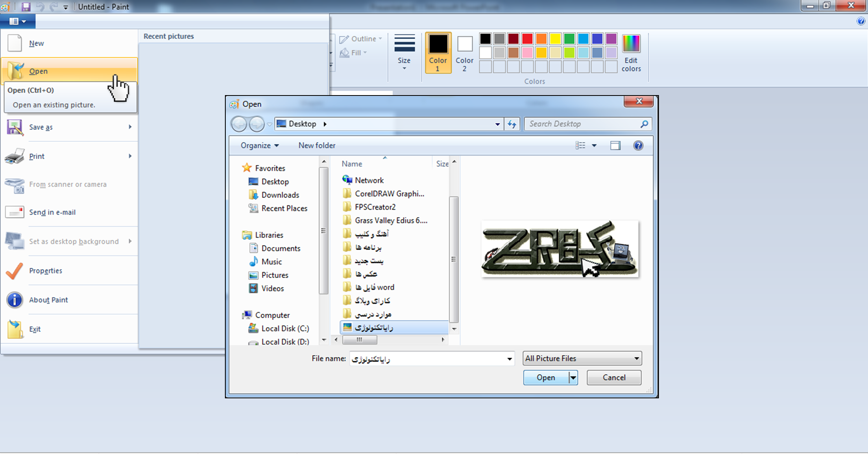Click the preview pane icon in dialog
The image size is (868, 454).
point(615,146)
